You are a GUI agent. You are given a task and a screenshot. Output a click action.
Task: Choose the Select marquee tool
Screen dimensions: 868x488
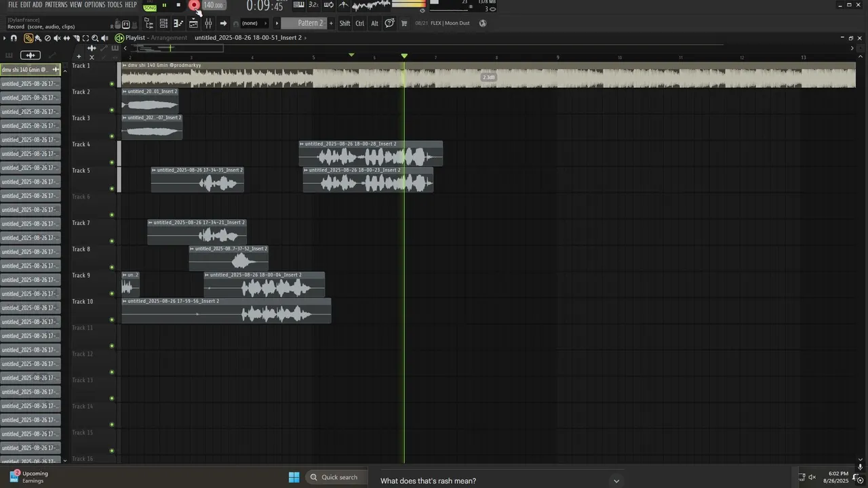(x=85, y=38)
